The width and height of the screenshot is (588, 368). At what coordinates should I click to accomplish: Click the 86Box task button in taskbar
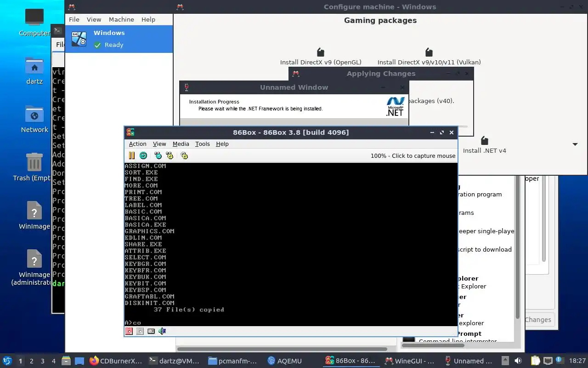351,361
